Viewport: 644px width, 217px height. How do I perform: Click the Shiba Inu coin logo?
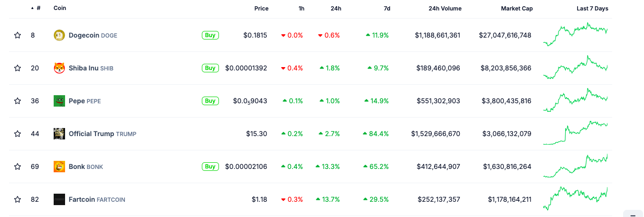tap(59, 68)
